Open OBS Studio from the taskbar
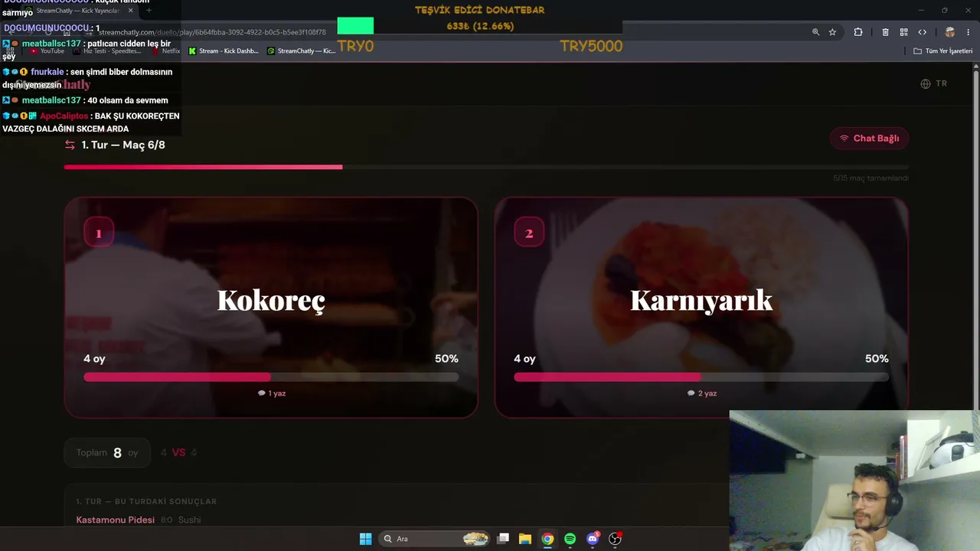This screenshot has height=551, width=980. click(615, 539)
